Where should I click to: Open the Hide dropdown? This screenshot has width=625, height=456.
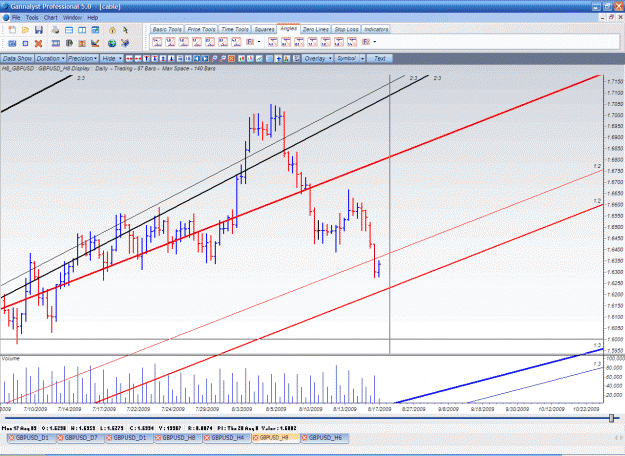(111, 59)
